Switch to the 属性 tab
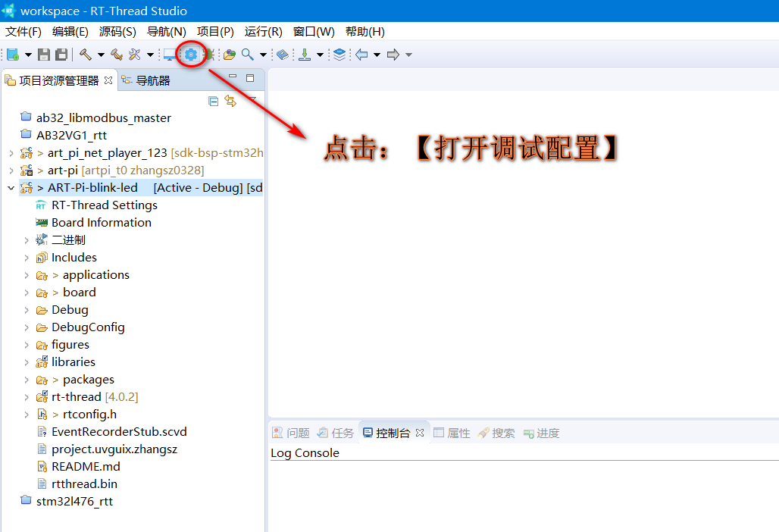This screenshot has height=532, width=779. pyautogui.click(x=452, y=433)
